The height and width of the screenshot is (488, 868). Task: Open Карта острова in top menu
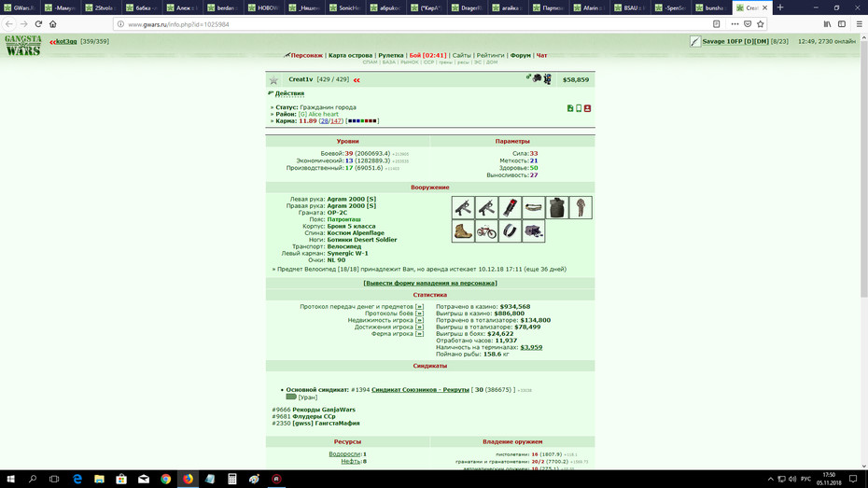click(x=350, y=55)
